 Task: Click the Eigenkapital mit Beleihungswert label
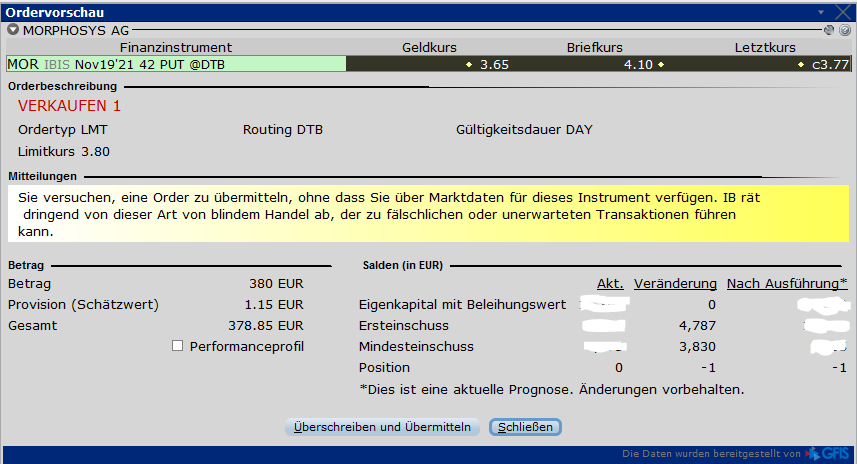462,304
